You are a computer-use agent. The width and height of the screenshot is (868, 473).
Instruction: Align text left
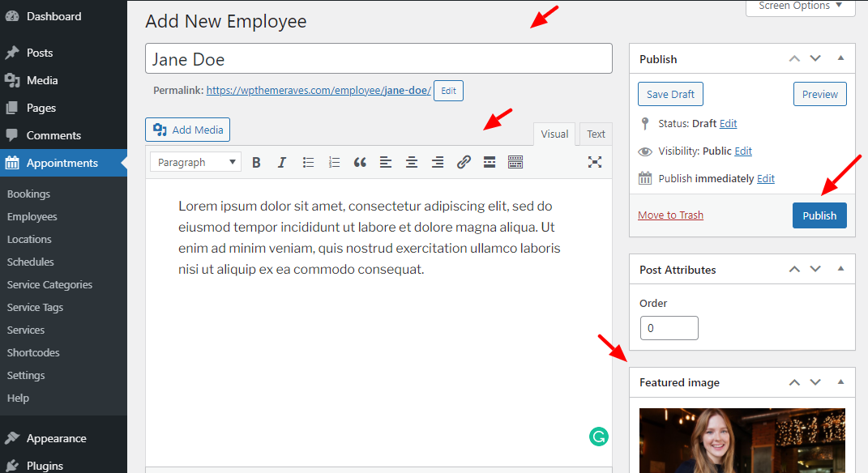[386, 162]
